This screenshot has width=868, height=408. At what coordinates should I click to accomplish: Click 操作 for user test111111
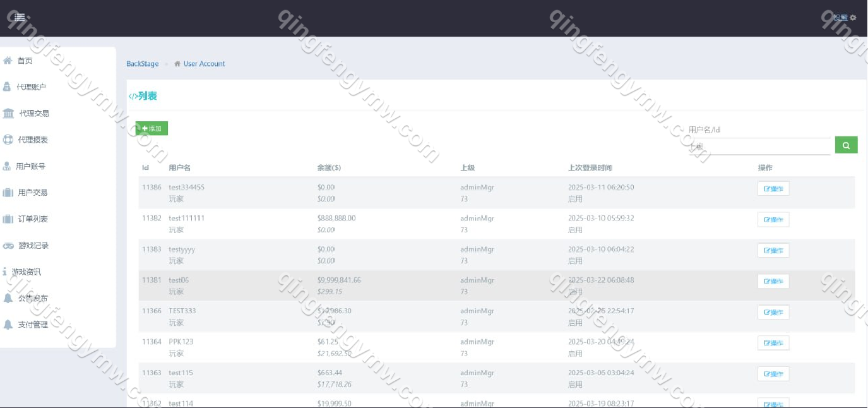point(773,219)
